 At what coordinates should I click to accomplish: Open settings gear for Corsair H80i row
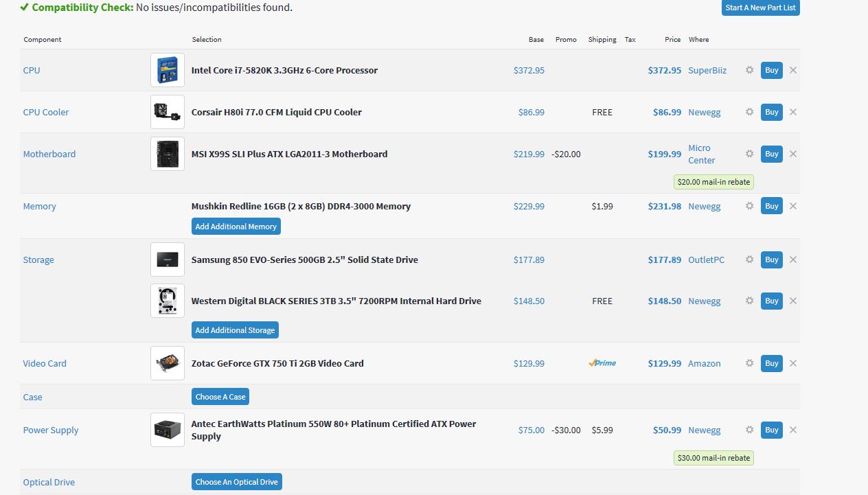(749, 112)
